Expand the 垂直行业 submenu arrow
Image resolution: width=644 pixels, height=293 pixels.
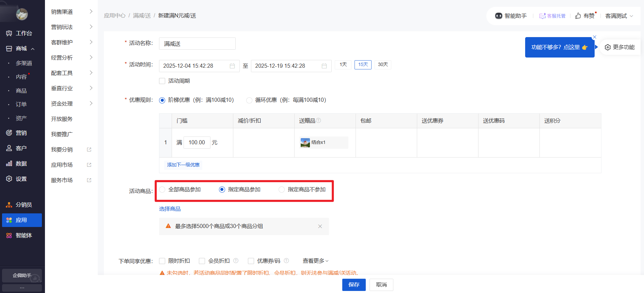91,88
